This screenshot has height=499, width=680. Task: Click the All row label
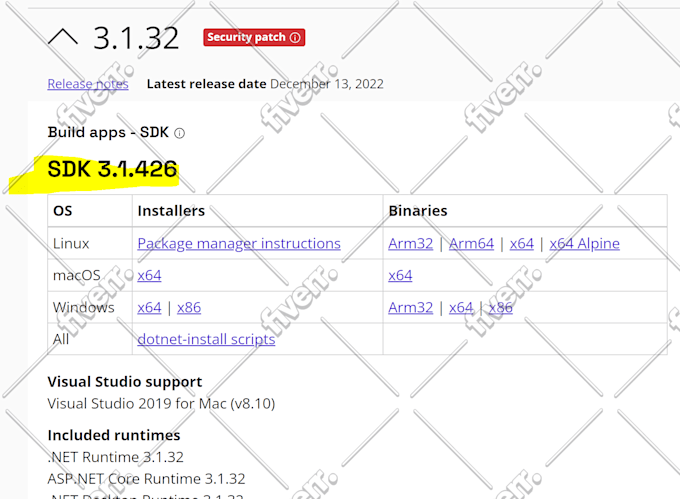[61, 339]
